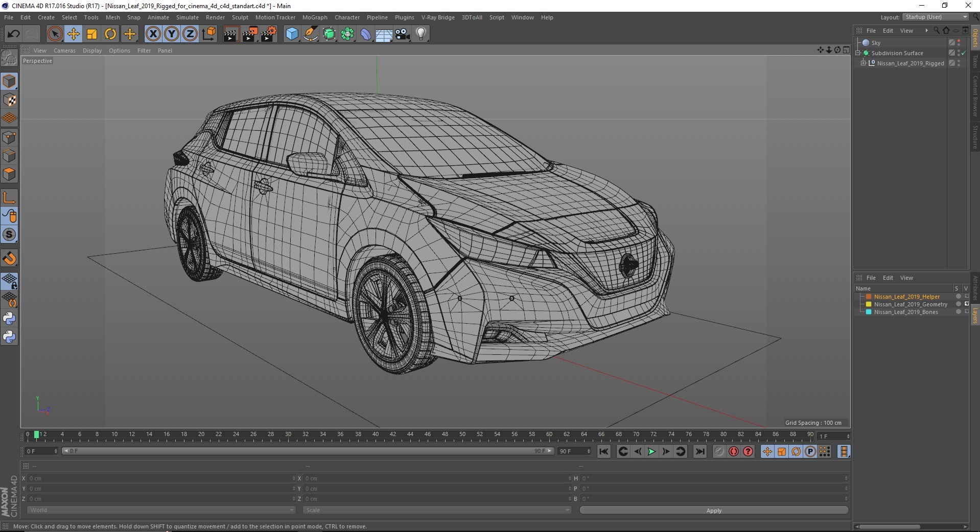Click Nissan_Leaf_2019_Helper orange color swatch

tap(869, 297)
